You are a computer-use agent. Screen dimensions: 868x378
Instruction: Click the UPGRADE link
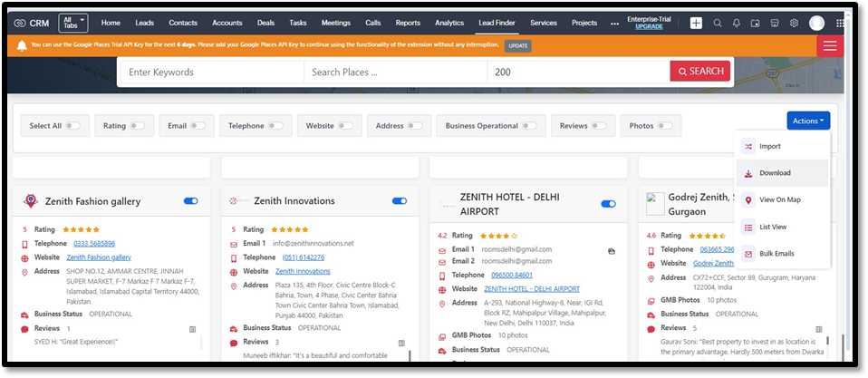pyautogui.click(x=649, y=27)
